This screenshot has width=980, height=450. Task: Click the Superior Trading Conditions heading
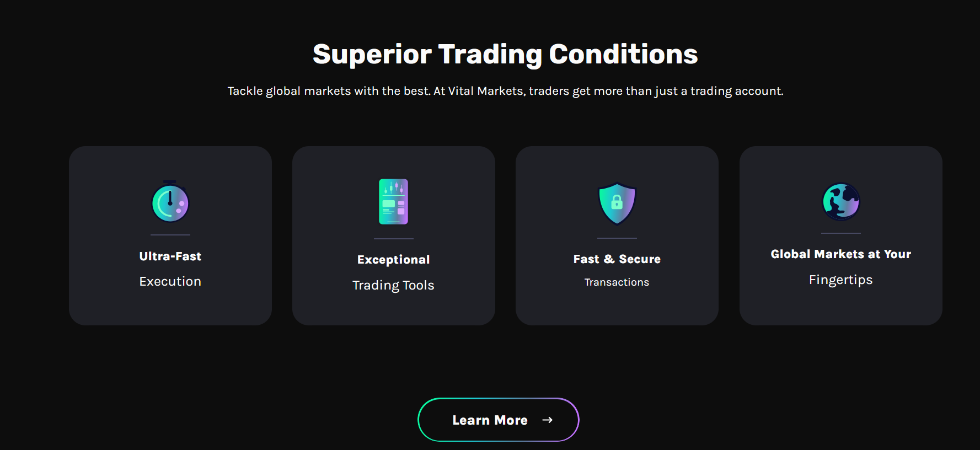505,55
